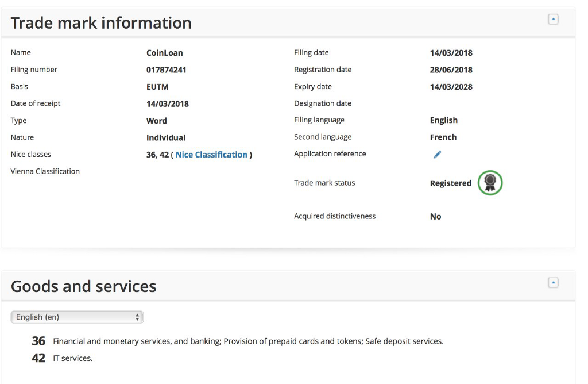Click the Acquired distinctiveness value No
This screenshot has width=588, height=384.
(435, 217)
